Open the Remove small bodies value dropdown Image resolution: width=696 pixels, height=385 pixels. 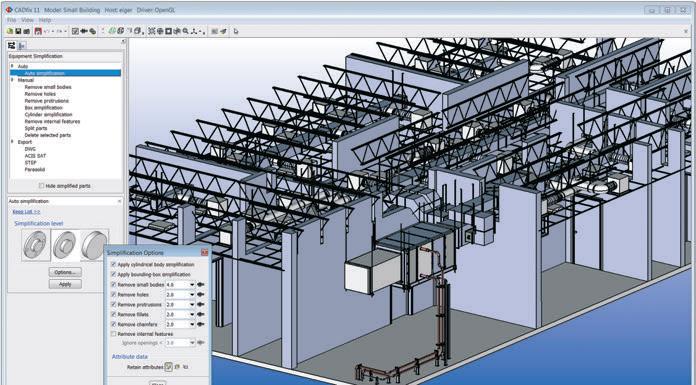[x=192, y=285]
